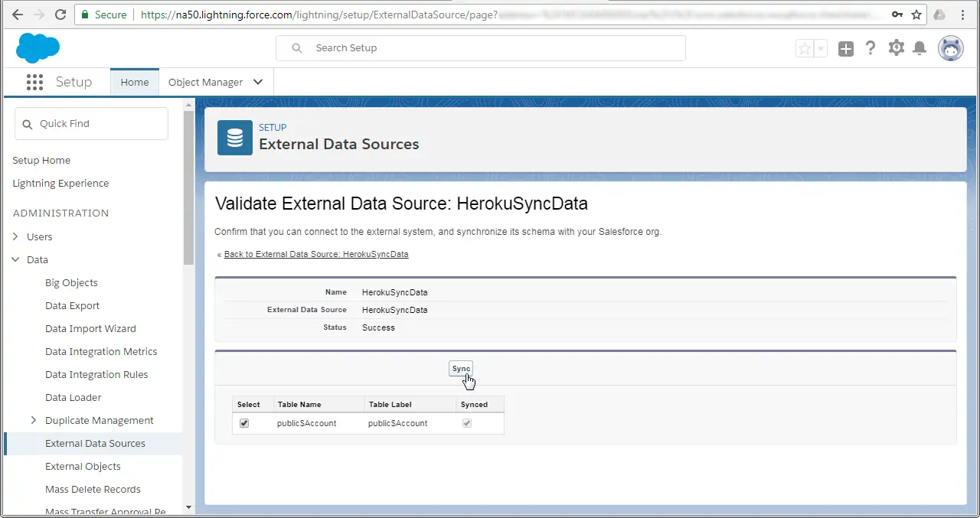
Task: Bookmark page with the star icon
Action: coord(916,15)
